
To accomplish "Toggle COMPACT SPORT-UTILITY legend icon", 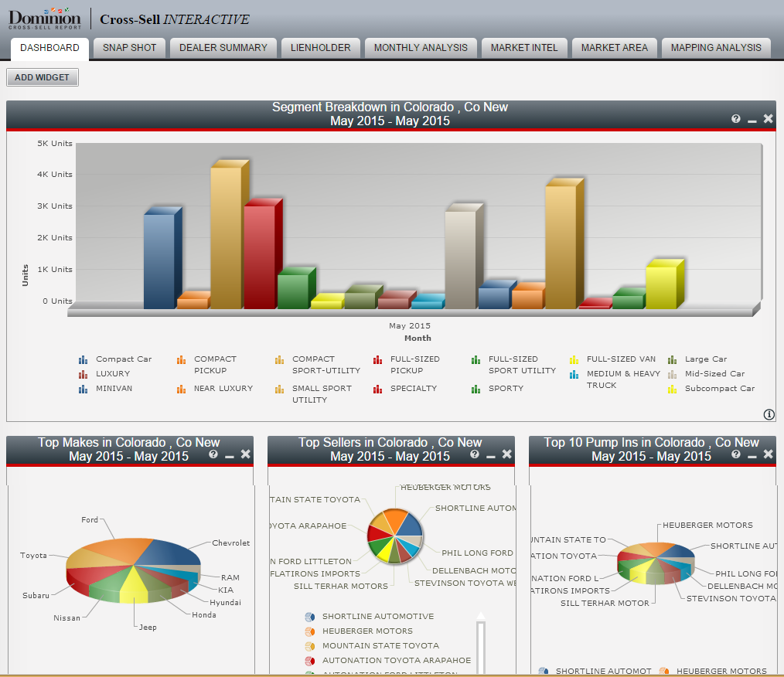I will pos(279,359).
